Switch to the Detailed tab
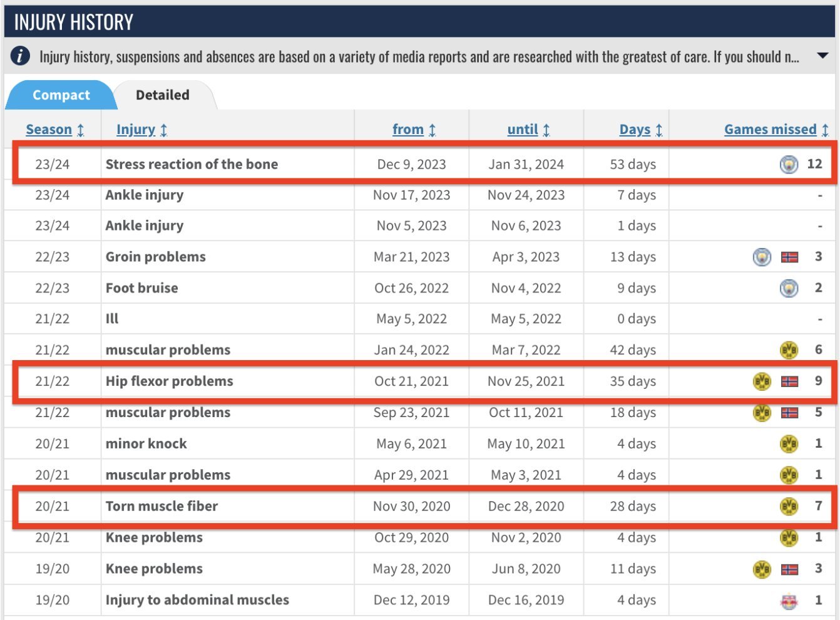Image resolution: width=840 pixels, height=620 pixels. [x=163, y=95]
